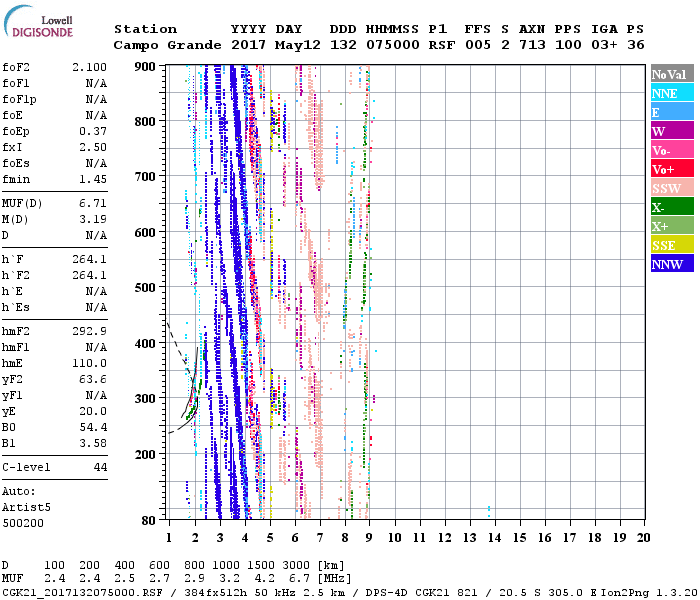Screen dimensions: 700x600
Task: Click the h`F value 264.1
Action: point(89,259)
